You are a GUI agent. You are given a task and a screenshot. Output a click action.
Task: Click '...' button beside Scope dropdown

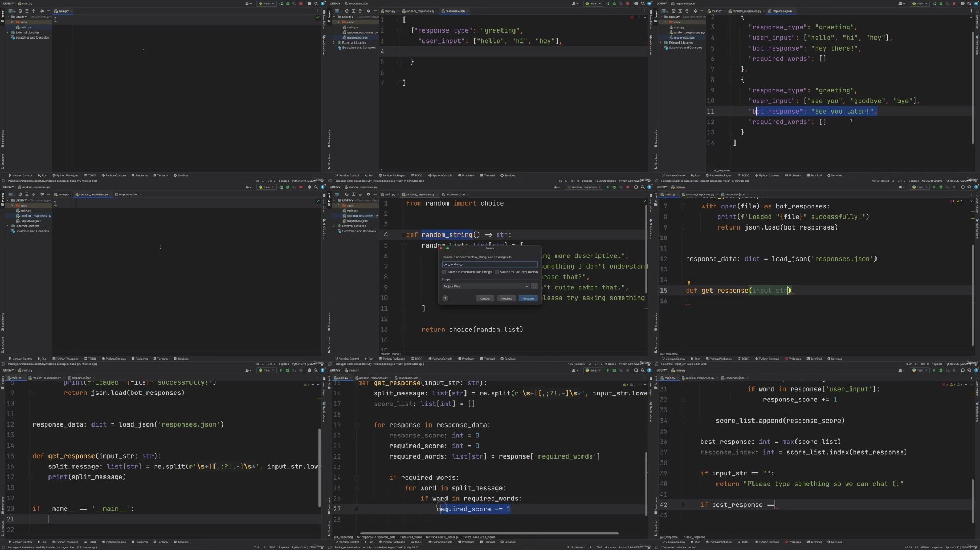[535, 286]
